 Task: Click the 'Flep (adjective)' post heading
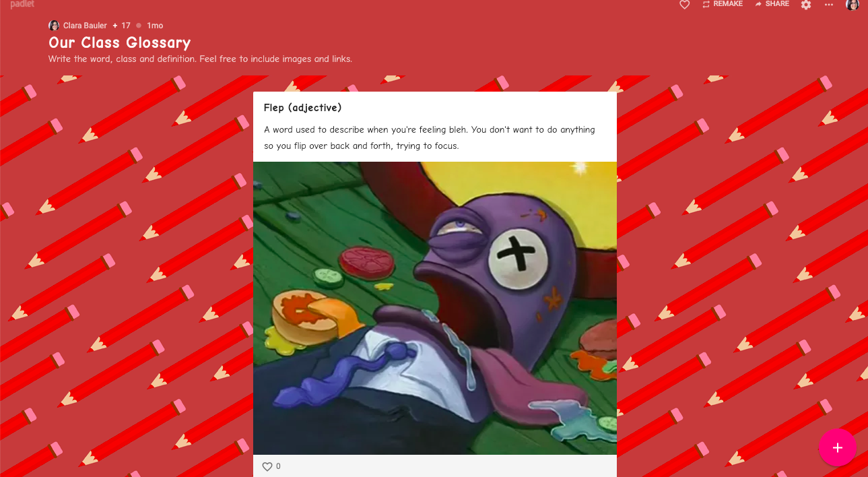[x=303, y=108]
